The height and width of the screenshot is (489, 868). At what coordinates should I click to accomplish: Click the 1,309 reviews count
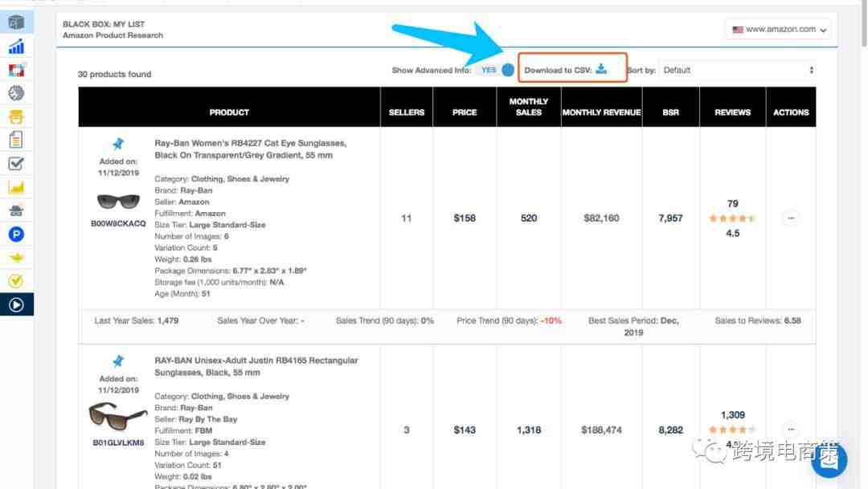732,415
